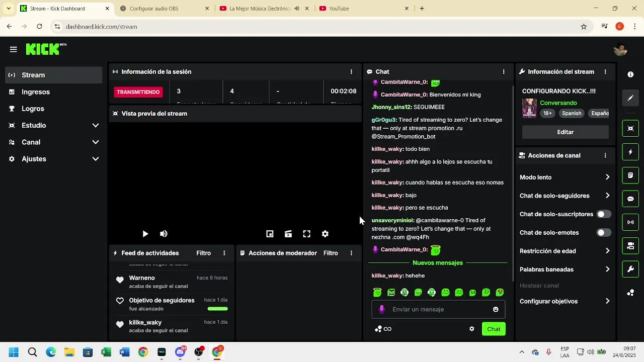Click the camera channel actions widget icon in the right sidebar

tap(630, 246)
